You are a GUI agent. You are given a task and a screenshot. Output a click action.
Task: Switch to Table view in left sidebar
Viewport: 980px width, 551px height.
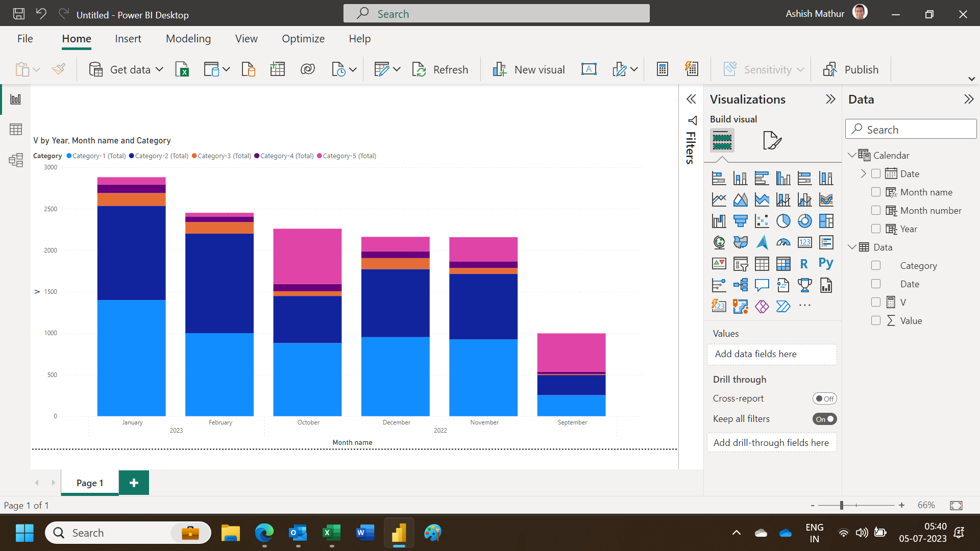coord(16,130)
